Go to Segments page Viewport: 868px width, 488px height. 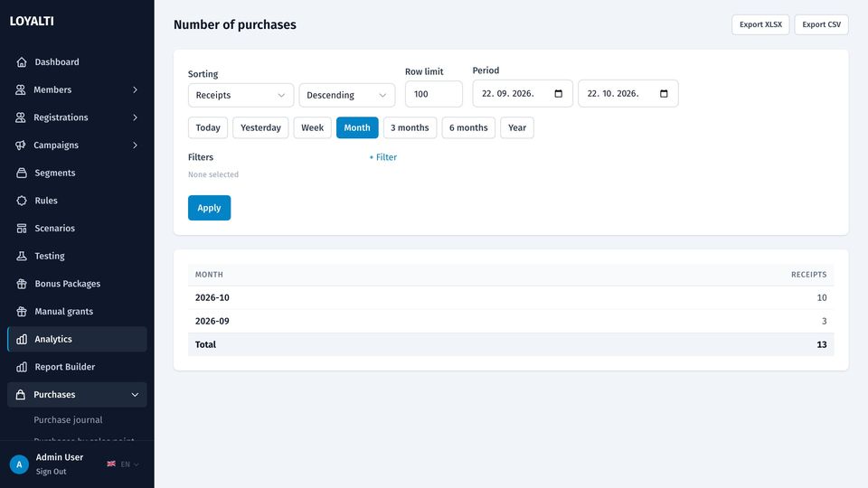coord(77,173)
